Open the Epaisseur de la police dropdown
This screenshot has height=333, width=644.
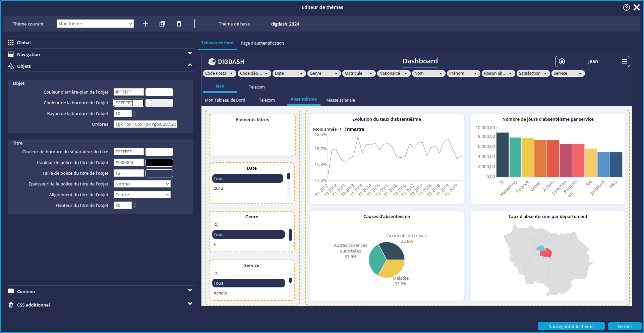(142, 184)
